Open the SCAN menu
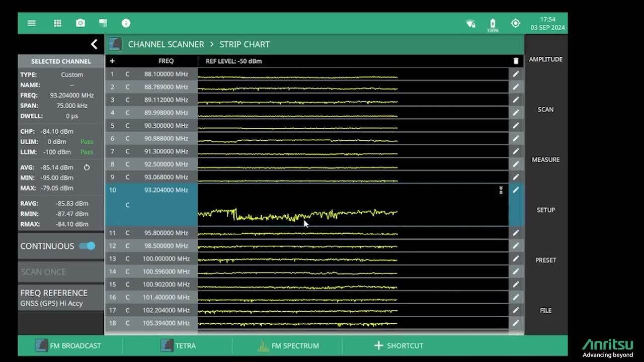The image size is (644, 362). (x=545, y=110)
